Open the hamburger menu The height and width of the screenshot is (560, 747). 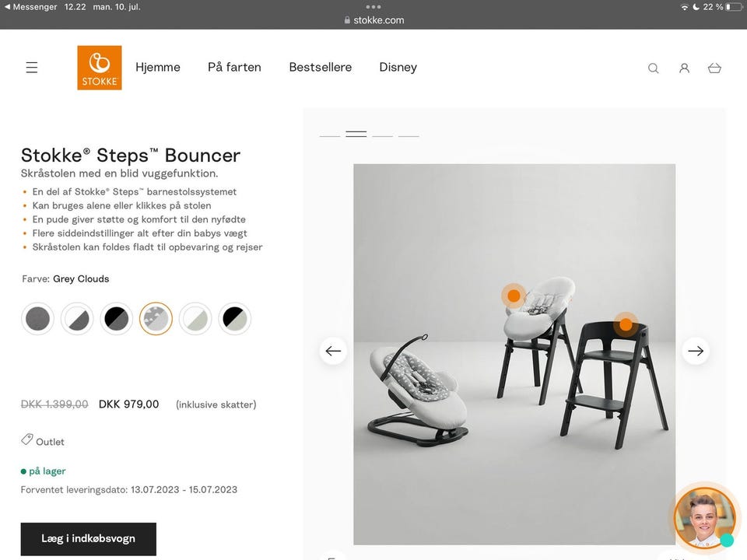click(x=31, y=68)
